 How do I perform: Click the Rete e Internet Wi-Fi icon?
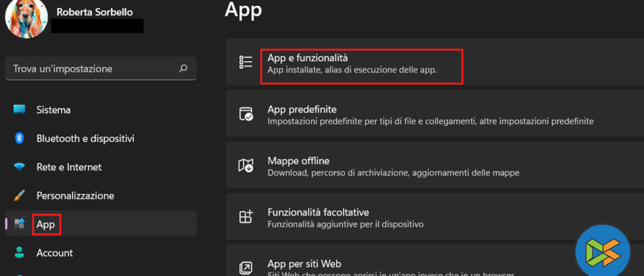click(x=19, y=167)
